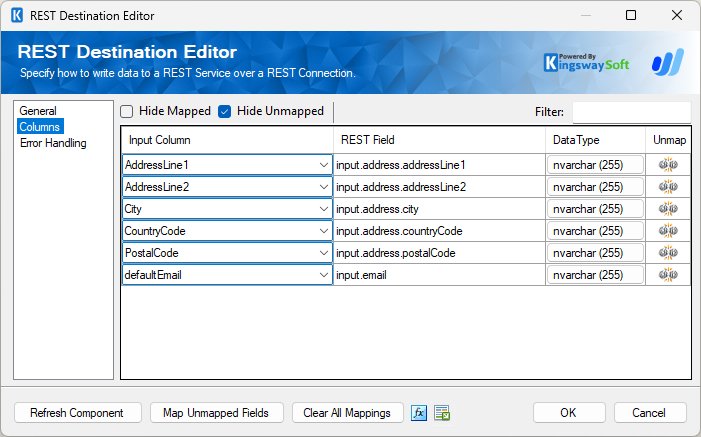Open the City input column dropdown
This screenshot has width=701, height=437.
(x=324, y=208)
